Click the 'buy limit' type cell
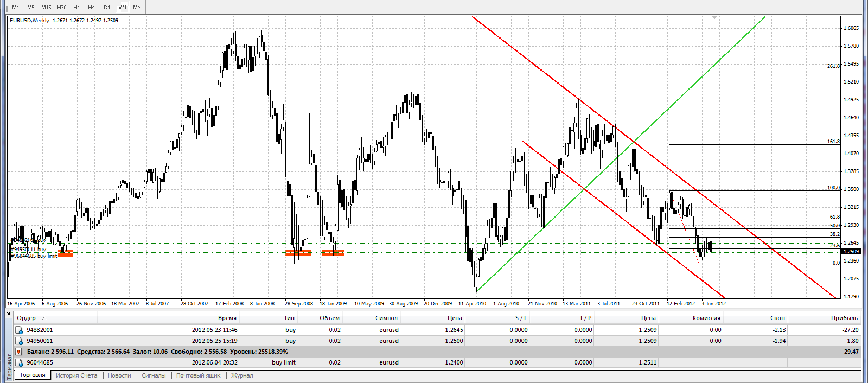Screen dimensions: 868x383 coord(284,362)
